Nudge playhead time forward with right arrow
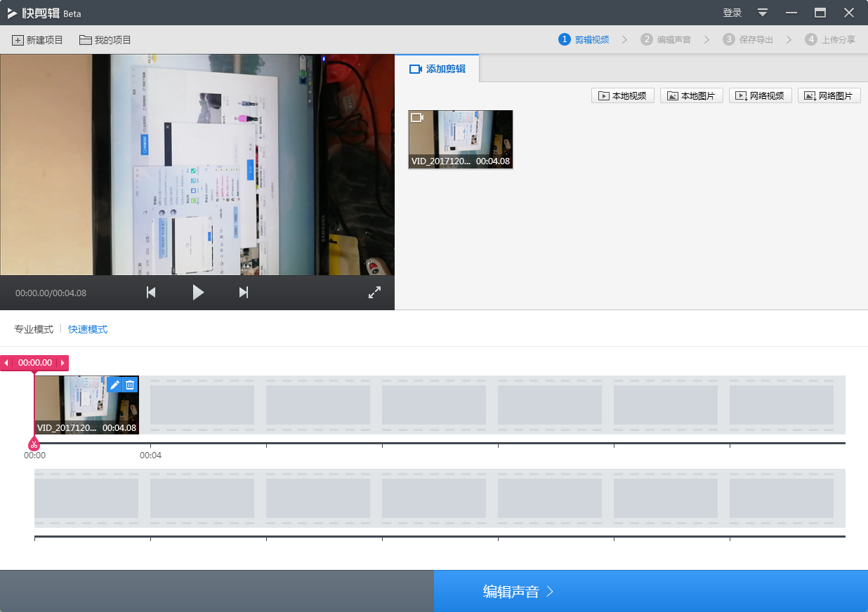Image resolution: width=868 pixels, height=612 pixels. [x=63, y=363]
